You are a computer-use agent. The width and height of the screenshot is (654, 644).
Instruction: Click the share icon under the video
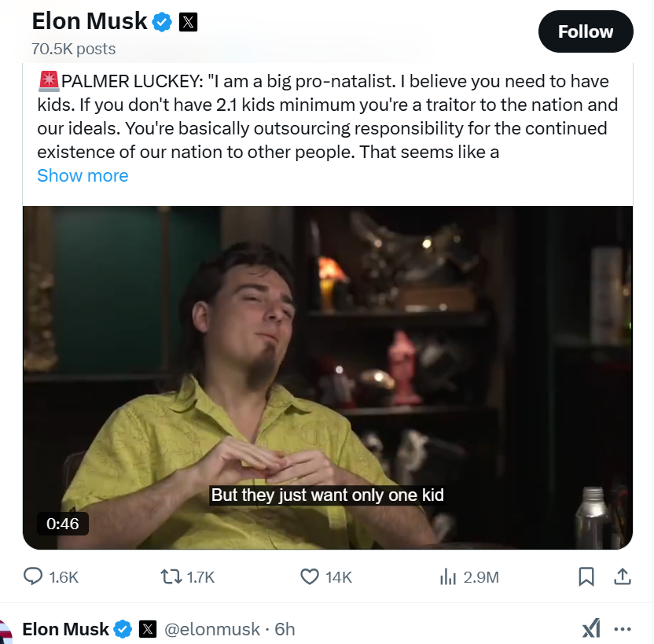(622, 577)
